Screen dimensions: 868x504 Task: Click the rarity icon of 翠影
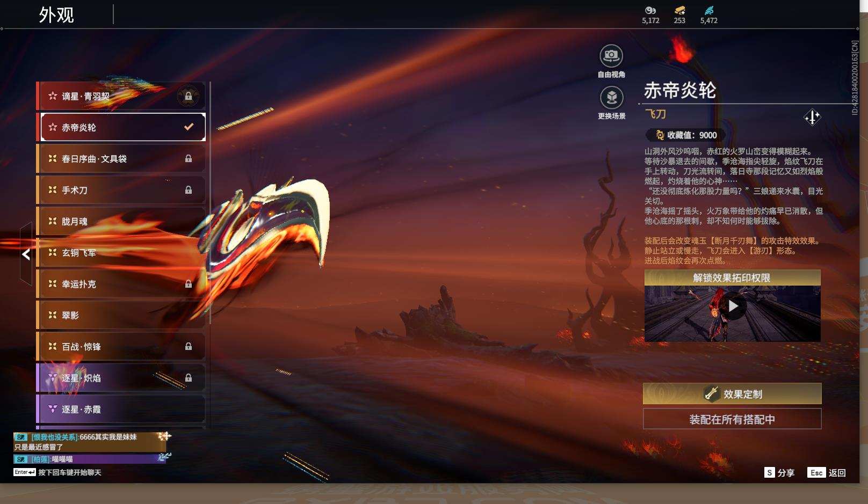point(53,315)
